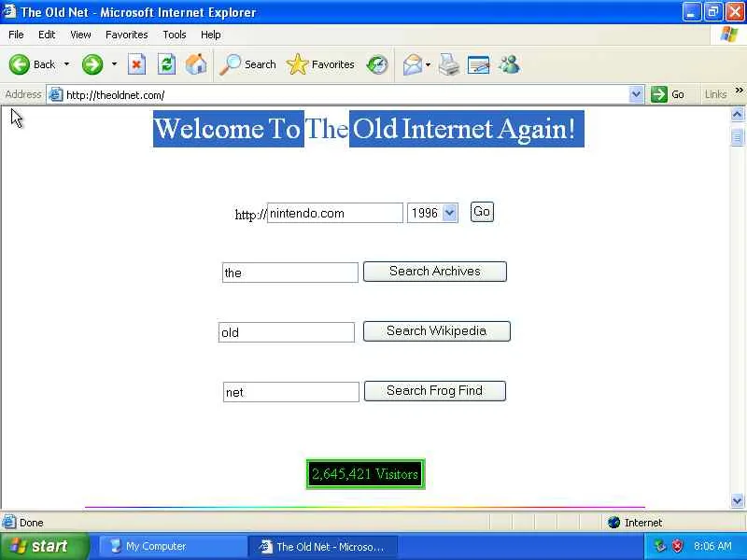The width and height of the screenshot is (747, 560).
Task: Open the Edit menu
Action: pyautogui.click(x=47, y=35)
